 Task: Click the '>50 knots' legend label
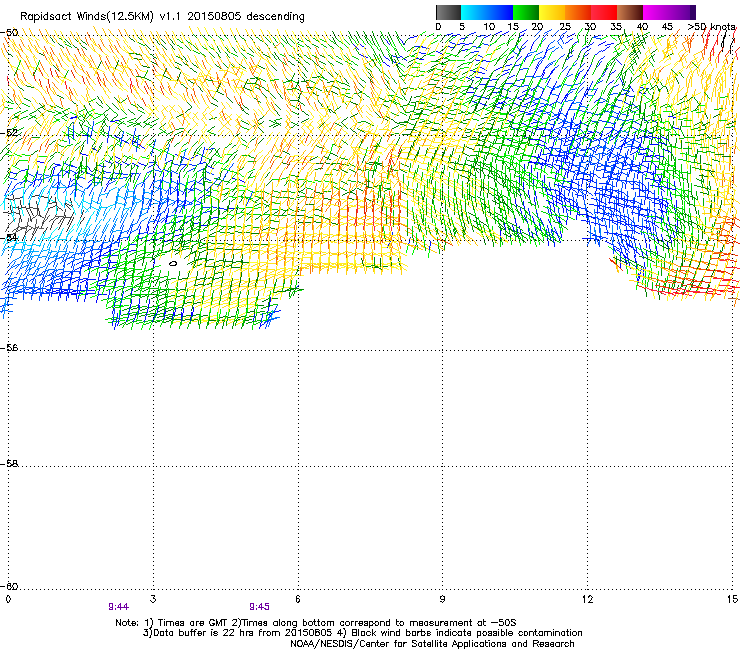click(x=712, y=27)
